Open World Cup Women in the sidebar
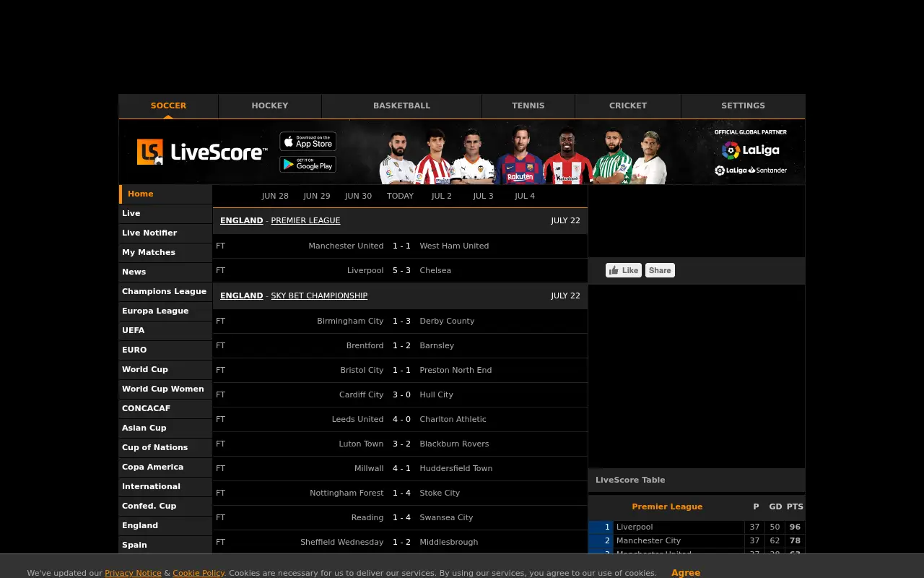 click(165, 389)
